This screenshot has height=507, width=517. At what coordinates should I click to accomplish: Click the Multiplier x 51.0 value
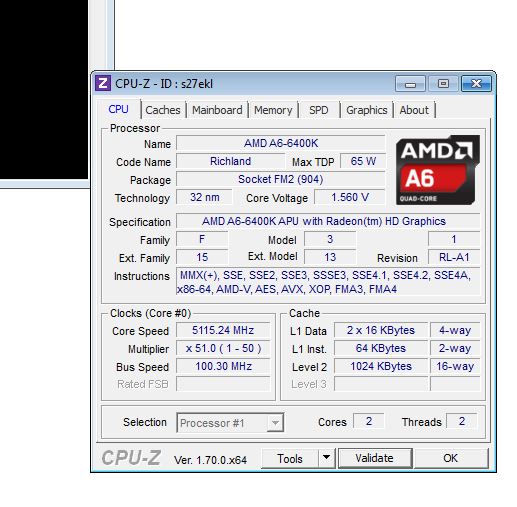click(223, 348)
